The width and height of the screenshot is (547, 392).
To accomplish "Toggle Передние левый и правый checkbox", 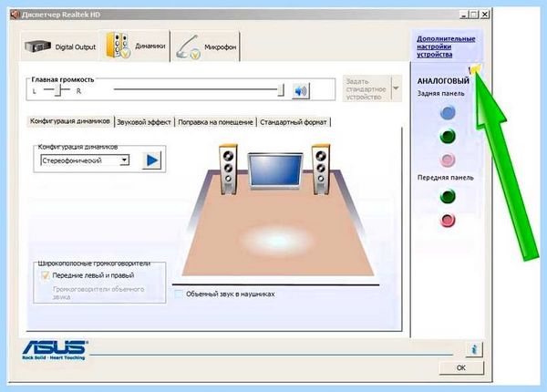I will pos(45,275).
